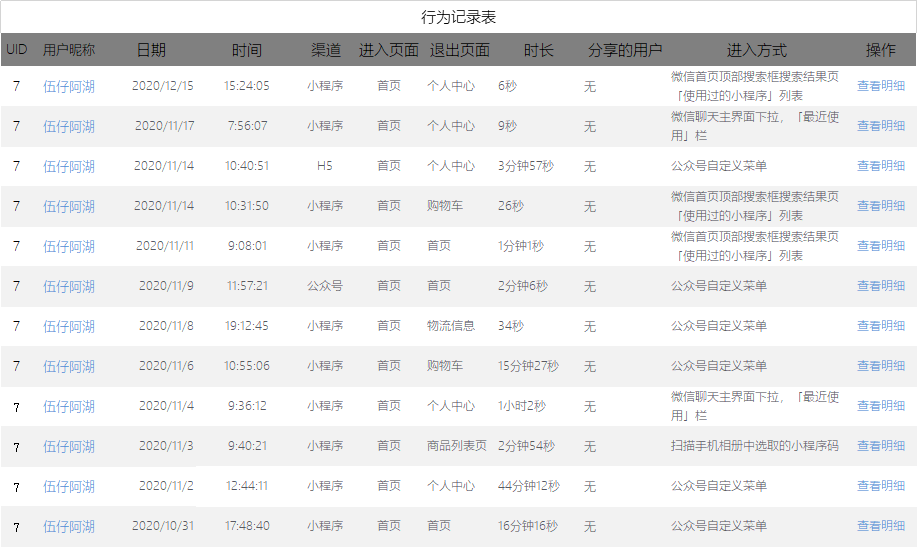The image size is (917, 547).
Task: Select the 渠道 column header
Action: pos(326,50)
